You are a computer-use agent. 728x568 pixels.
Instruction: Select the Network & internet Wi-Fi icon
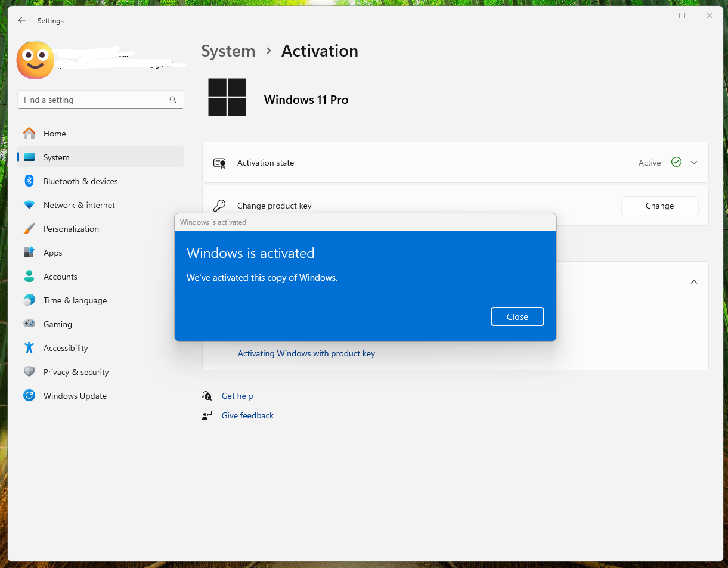(x=29, y=205)
